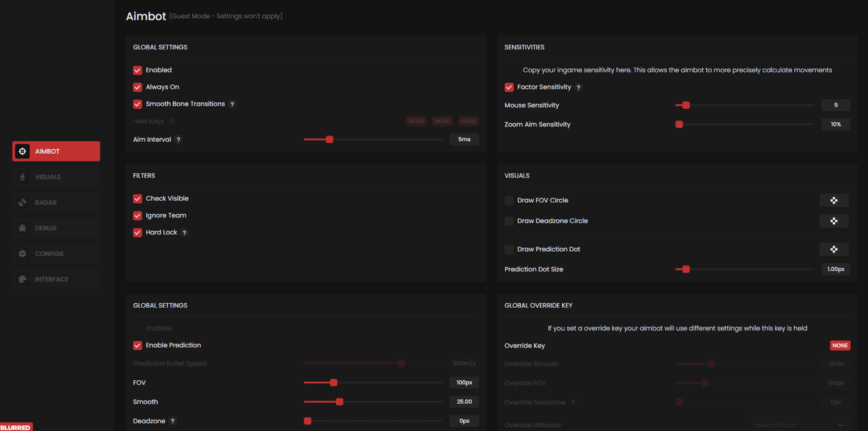Viewport: 868px width, 431px height.
Task: Toggle Check Visible filter
Action: (x=137, y=198)
